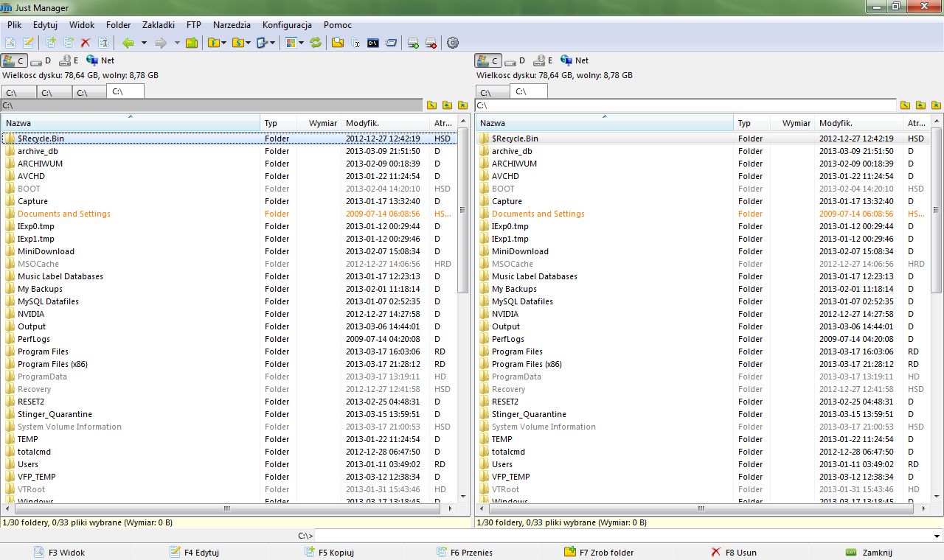Select drive D in the left panel
Viewport: 944px width, 560px height.
coord(41,60)
